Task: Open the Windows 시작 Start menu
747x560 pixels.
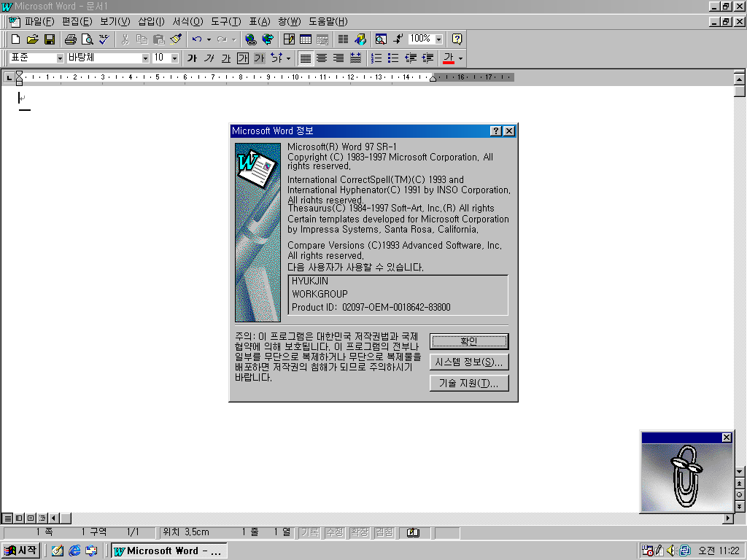Action: 20,551
